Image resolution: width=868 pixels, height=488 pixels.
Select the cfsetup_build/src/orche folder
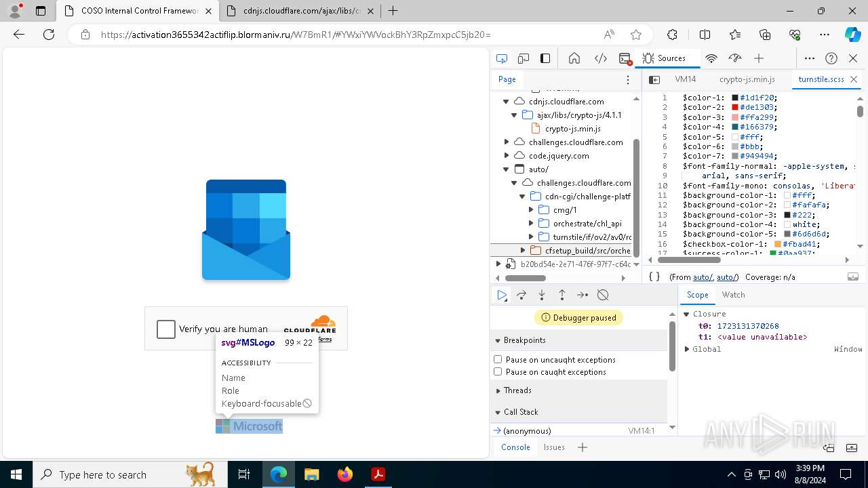587,250
